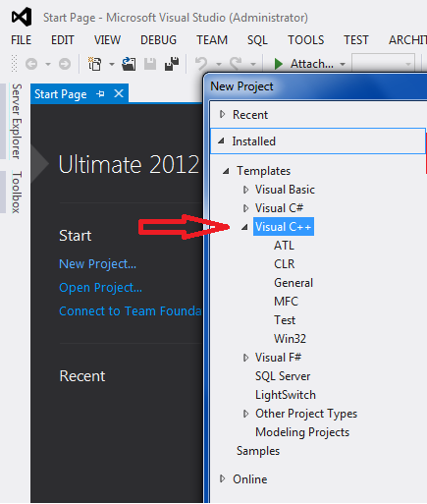This screenshot has height=504, width=427.
Task: Click Connect to Team Foundation link
Action: pyautogui.click(x=131, y=310)
